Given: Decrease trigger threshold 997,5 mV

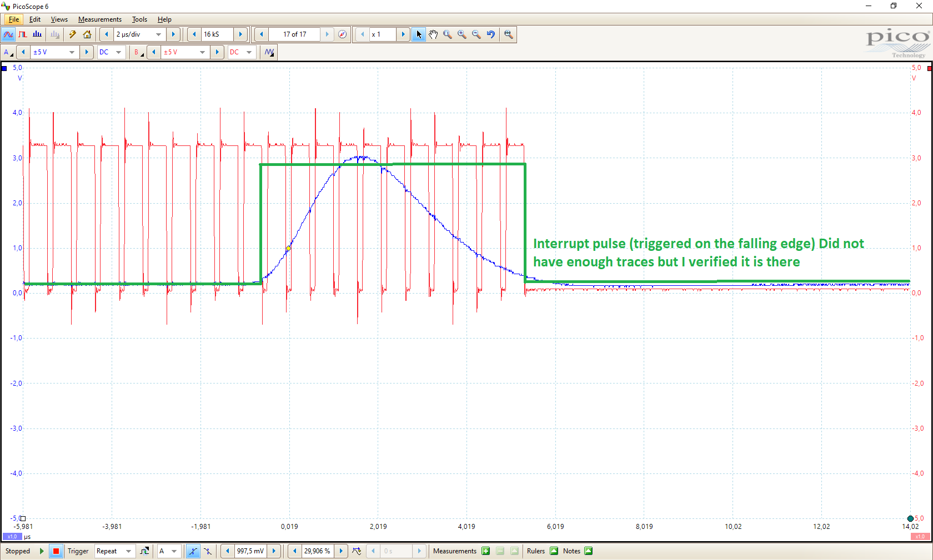Looking at the screenshot, I should 227,551.
